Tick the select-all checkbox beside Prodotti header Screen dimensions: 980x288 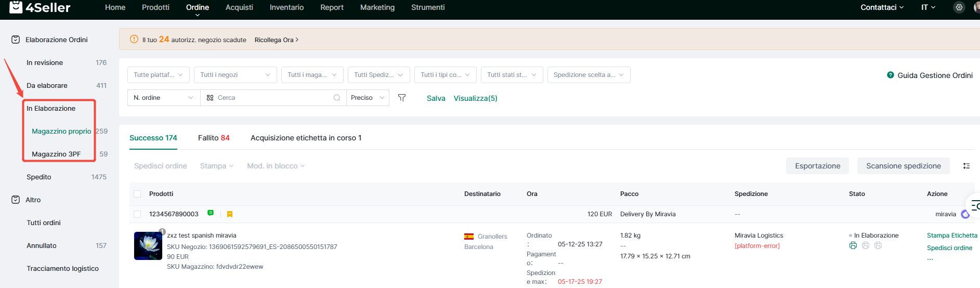point(137,194)
